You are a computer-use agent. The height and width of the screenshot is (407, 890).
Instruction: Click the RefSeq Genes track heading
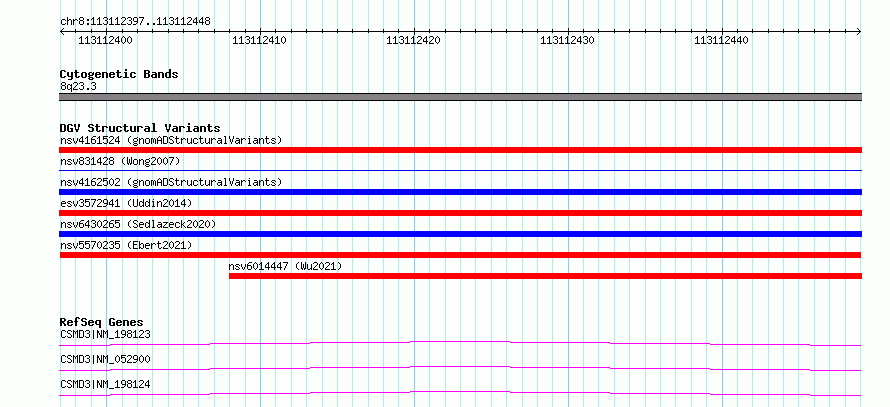(x=102, y=322)
